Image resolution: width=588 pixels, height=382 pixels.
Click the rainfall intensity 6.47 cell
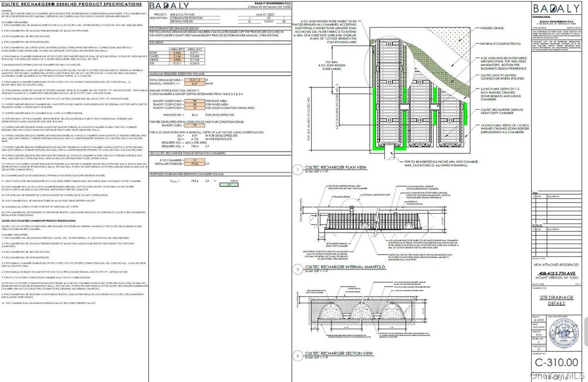[194, 84]
